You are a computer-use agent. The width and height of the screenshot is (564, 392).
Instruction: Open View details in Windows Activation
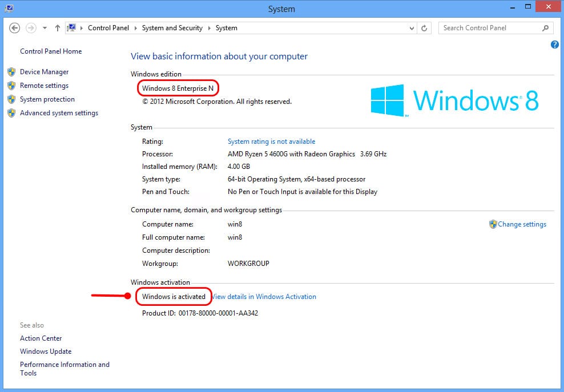pyautogui.click(x=264, y=296)
